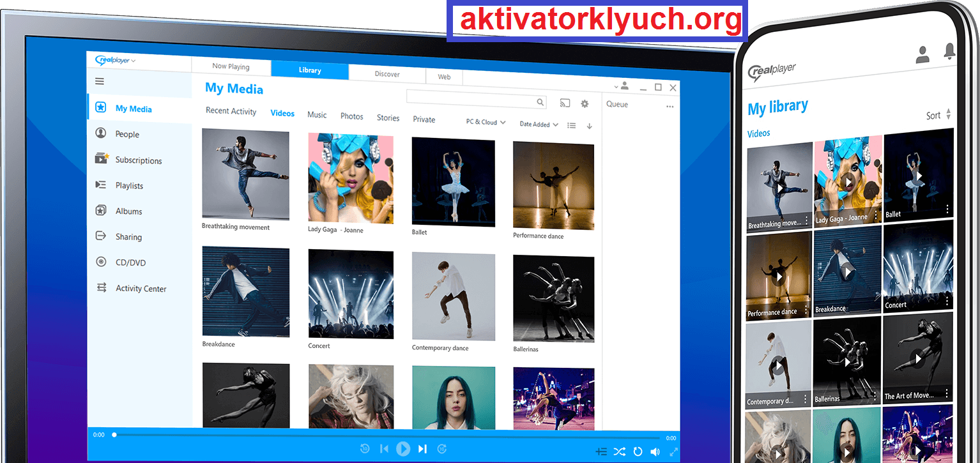Switch to list view icon
Image resolution: width=980 pixels, height=463 pixels.
572,126
